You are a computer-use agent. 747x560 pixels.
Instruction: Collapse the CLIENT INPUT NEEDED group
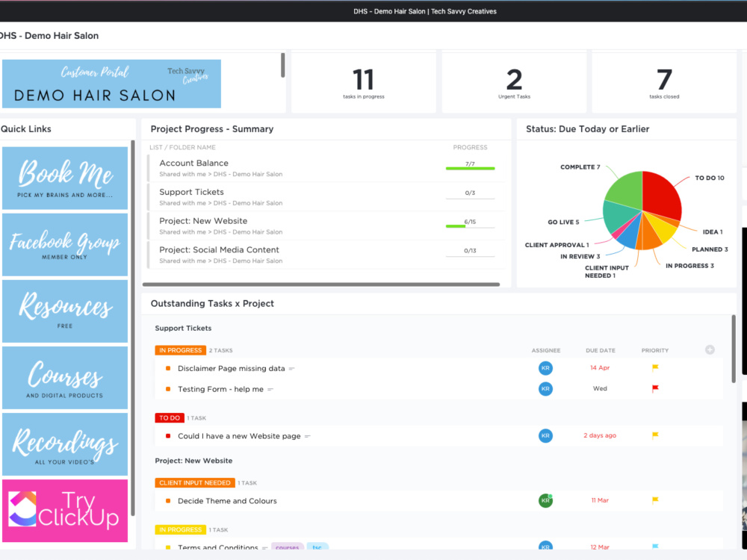pyautogui.click(x=194, y=482)
